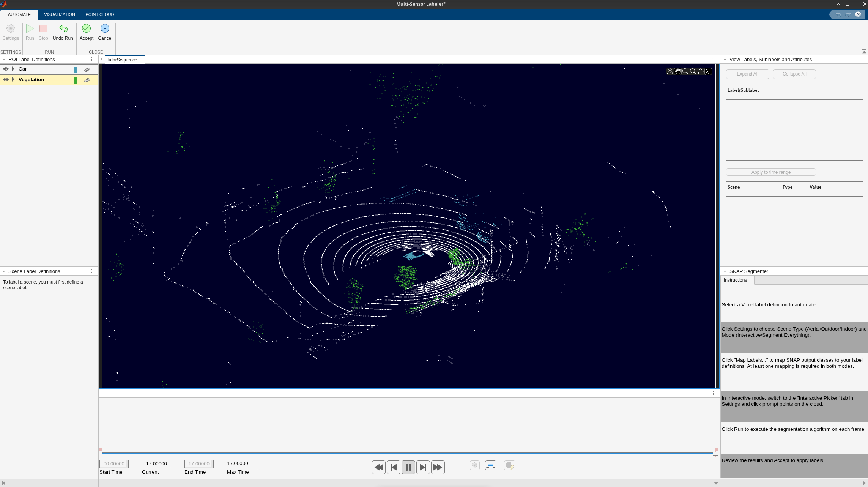
Task: Collapse the toolstrip ribbon arrow
Action: point(864,51)
